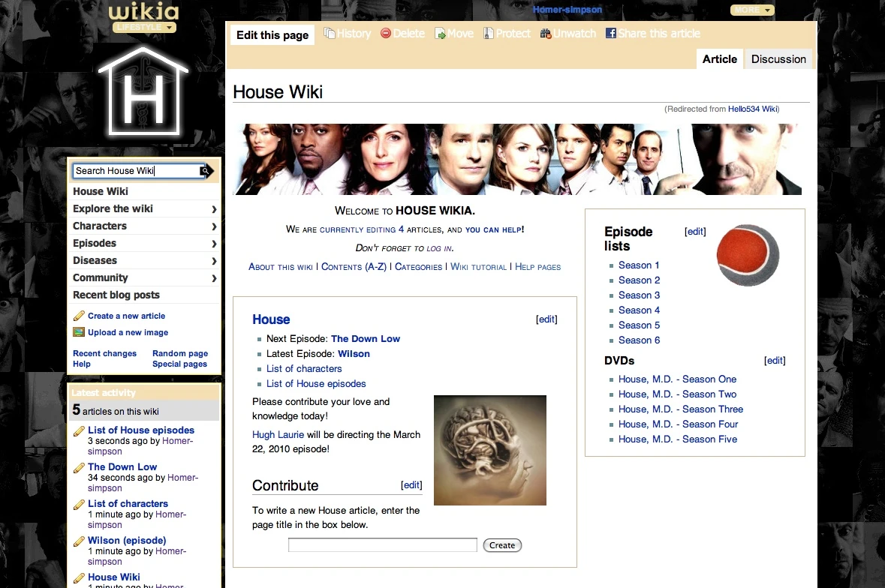This screenshot has width=885, height=588.
Task: Open the Help pages link
Action: [x=538, y=267]
